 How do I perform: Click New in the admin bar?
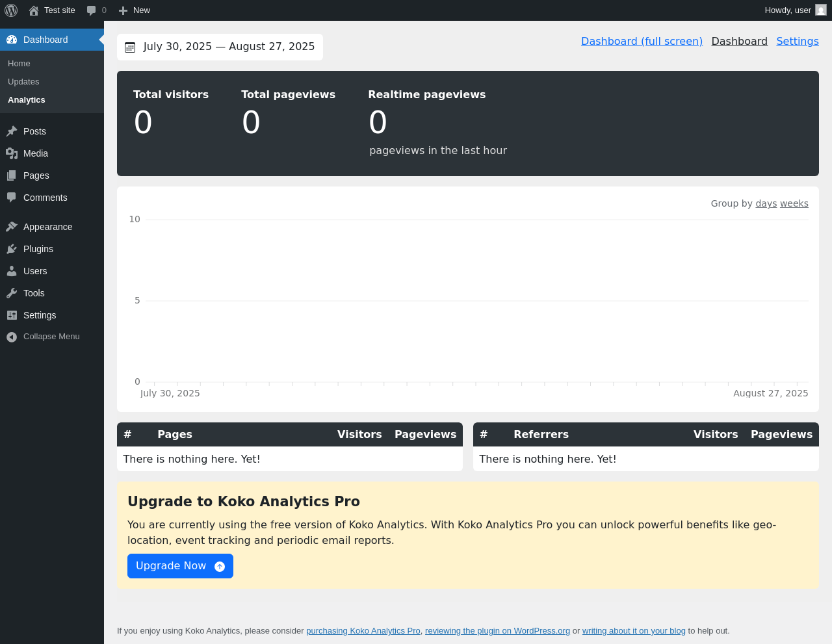135,10
